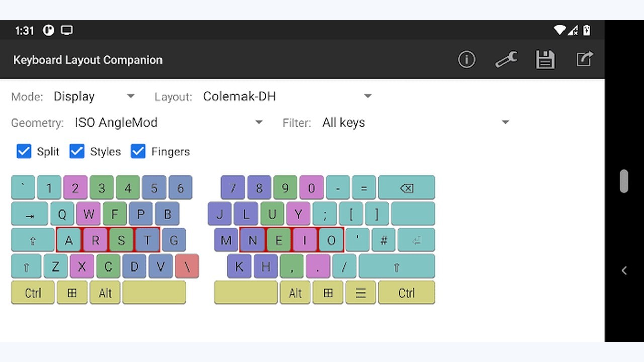Image resolution: width=644 pixels, height=362 pixels.
Task: Open the info icon in the app bar
Action: pos(466,60)
